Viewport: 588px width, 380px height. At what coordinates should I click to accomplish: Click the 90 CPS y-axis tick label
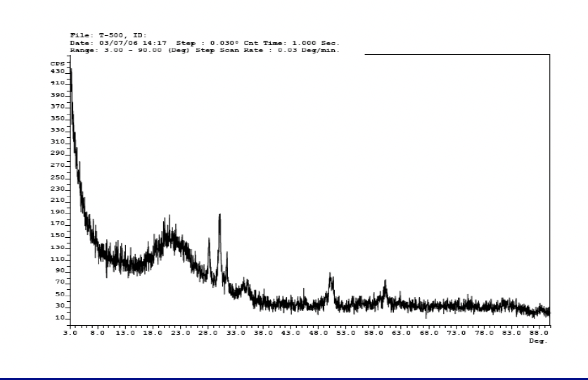pos(60,271)
